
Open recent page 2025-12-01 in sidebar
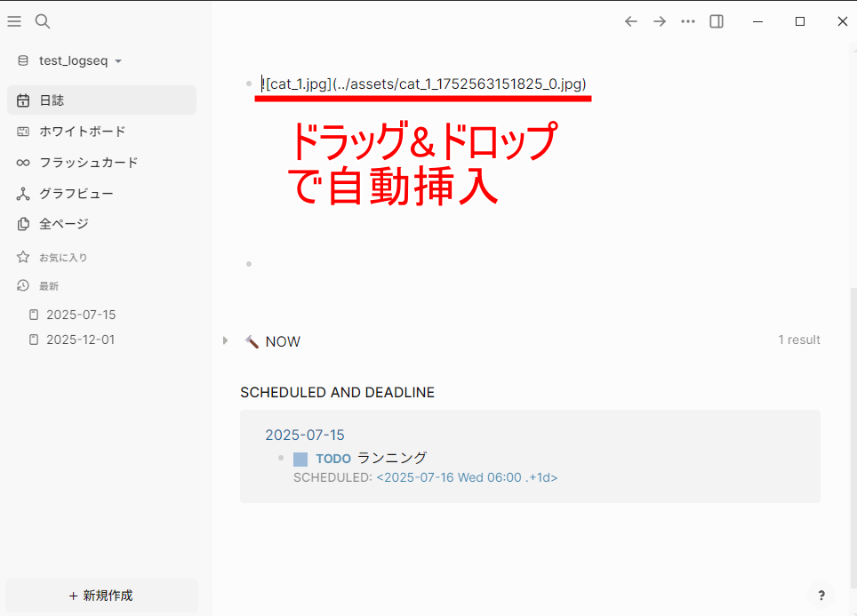tap(80, 340)
